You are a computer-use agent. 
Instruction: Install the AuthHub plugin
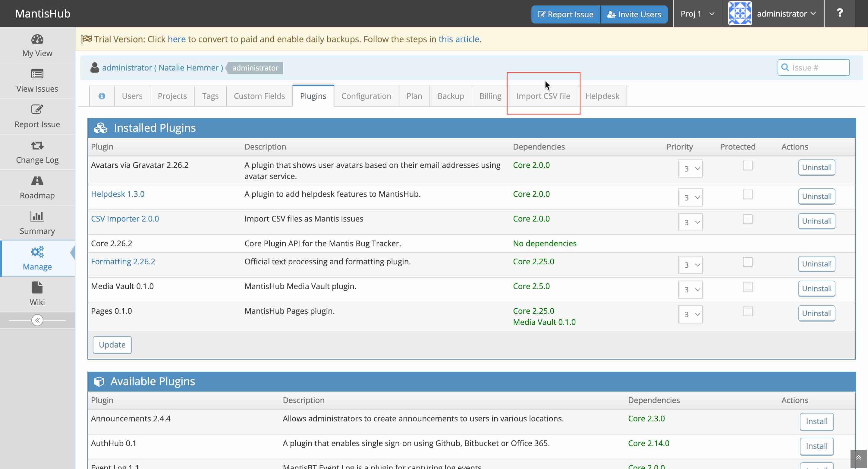coord(816,446)
